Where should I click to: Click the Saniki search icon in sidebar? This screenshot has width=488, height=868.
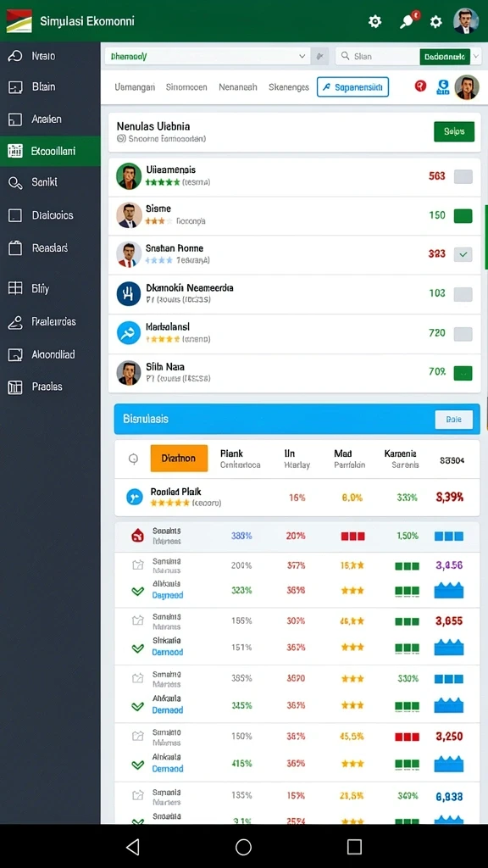click(15, 183)
